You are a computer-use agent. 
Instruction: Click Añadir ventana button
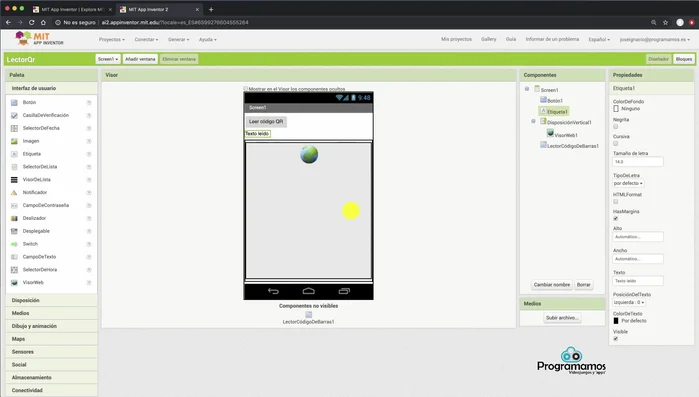point(140,59)
